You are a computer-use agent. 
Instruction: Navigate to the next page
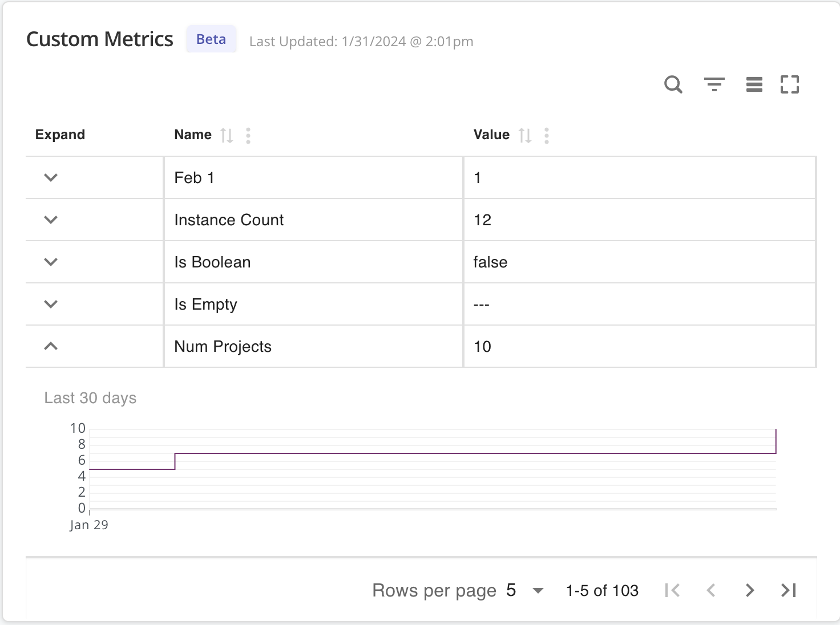coord(749,590)
